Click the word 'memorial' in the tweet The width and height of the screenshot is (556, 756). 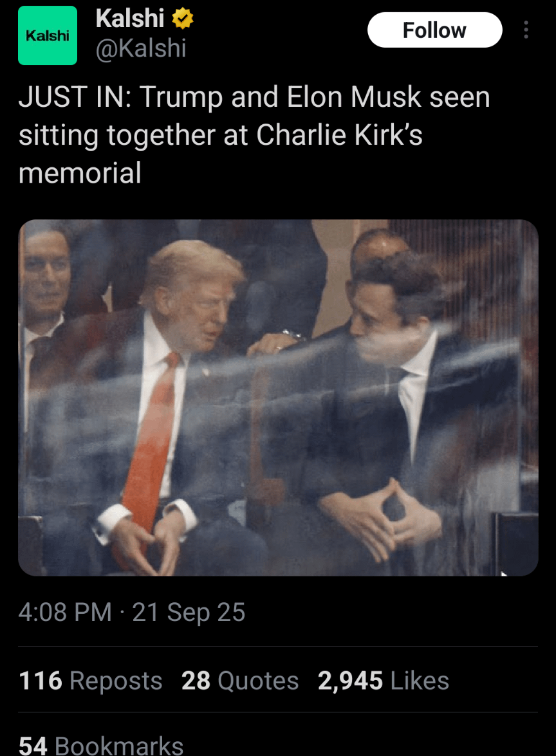pos(80,172)
